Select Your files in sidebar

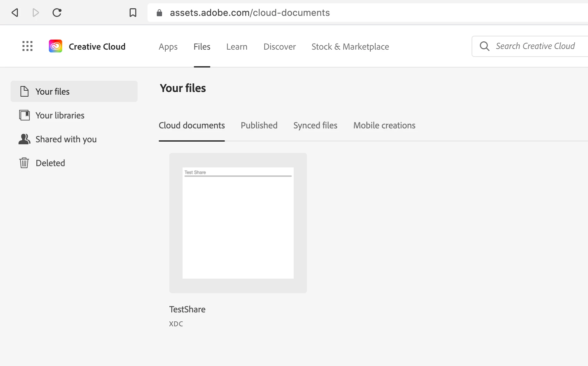pyautogui.click(x=74, y=91)
